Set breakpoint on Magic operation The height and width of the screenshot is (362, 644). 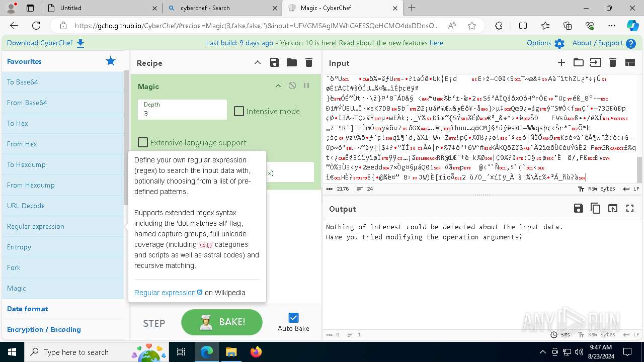(306, 86)
